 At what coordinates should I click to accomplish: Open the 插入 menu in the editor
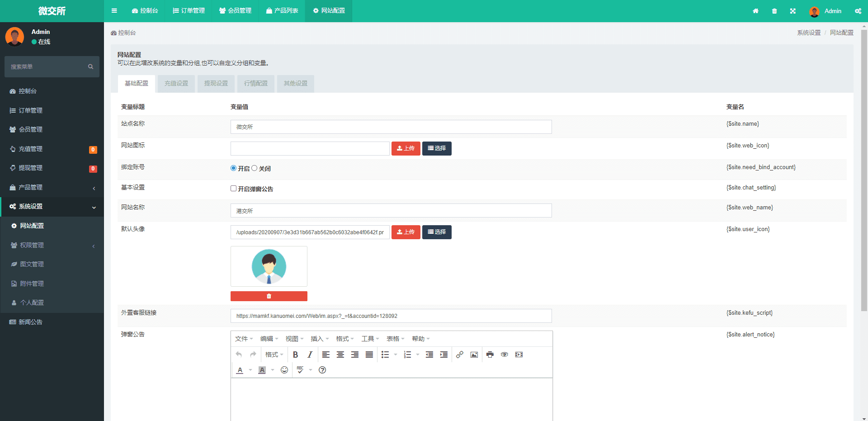pos(320,339)
